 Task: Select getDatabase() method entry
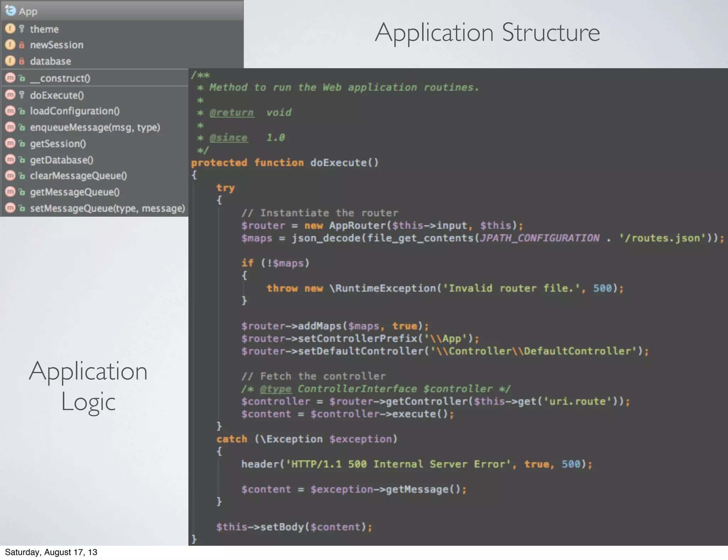click(x=95, y=160)
